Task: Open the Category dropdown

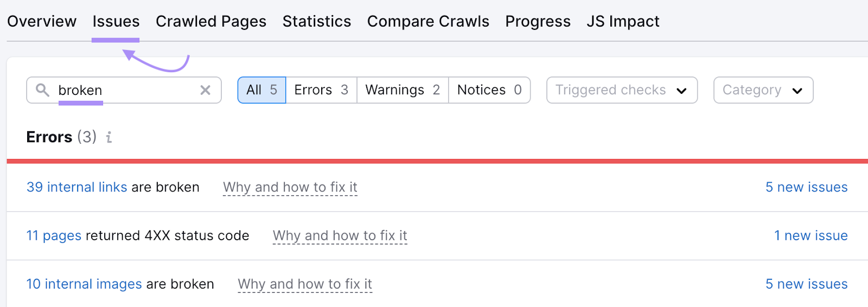Action: coord(763,90)
